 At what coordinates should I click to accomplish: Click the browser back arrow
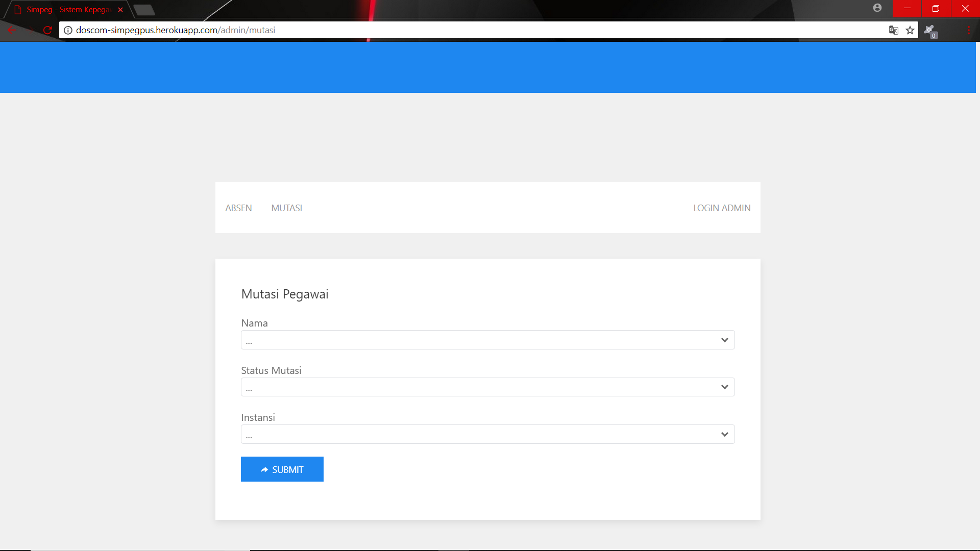[12, 30]
